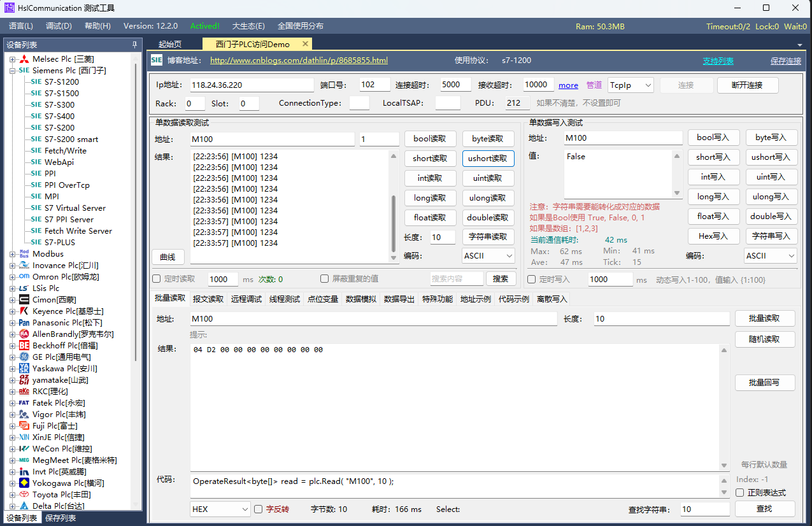Expand the Omron Plc tree node

12,277
